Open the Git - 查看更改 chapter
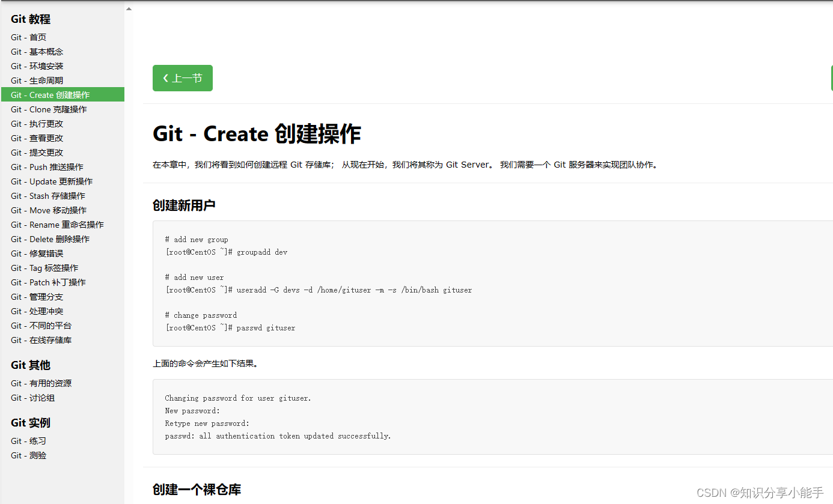 [x=37, y=138]
